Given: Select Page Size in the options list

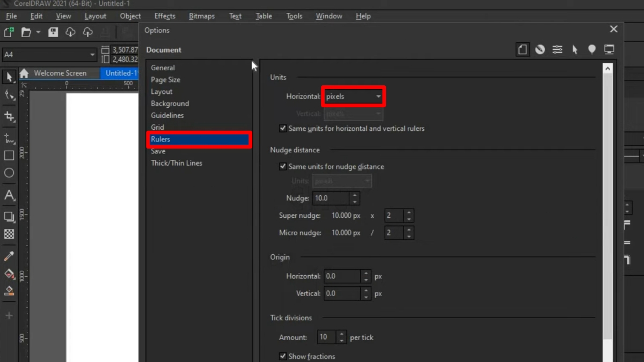Looking at the screenshot, I should coord(165,79).
